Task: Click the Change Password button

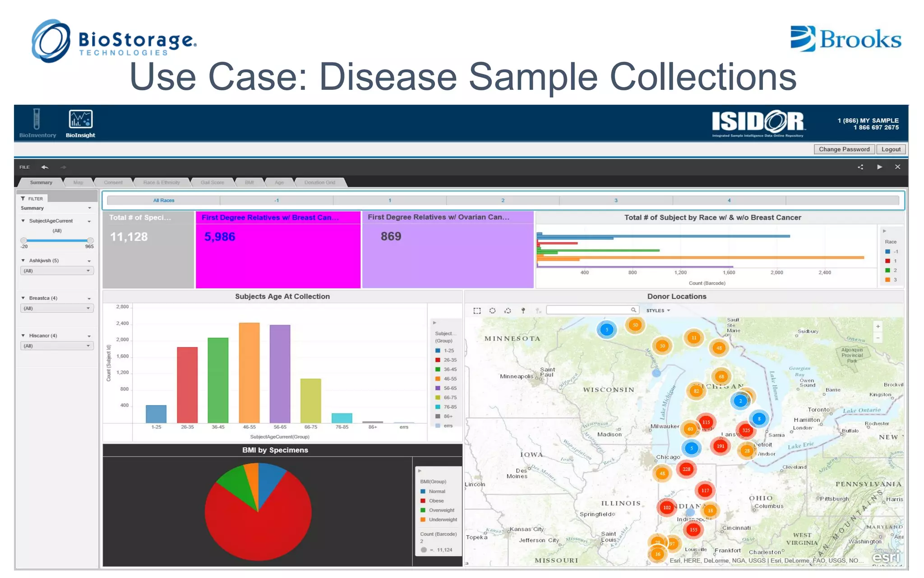Action: click(844, 149)
